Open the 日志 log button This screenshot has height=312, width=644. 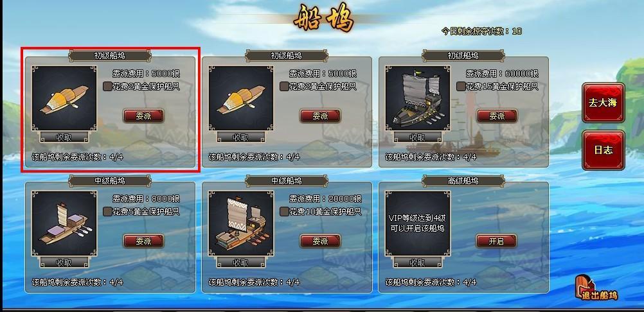coord(603,150)
